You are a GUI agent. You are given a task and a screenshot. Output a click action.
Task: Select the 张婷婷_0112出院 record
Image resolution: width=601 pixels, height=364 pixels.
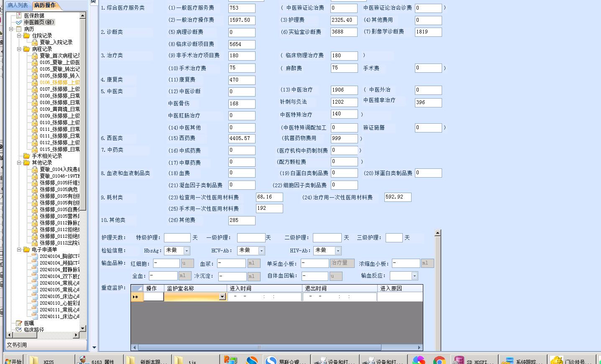tap(59, 243)
